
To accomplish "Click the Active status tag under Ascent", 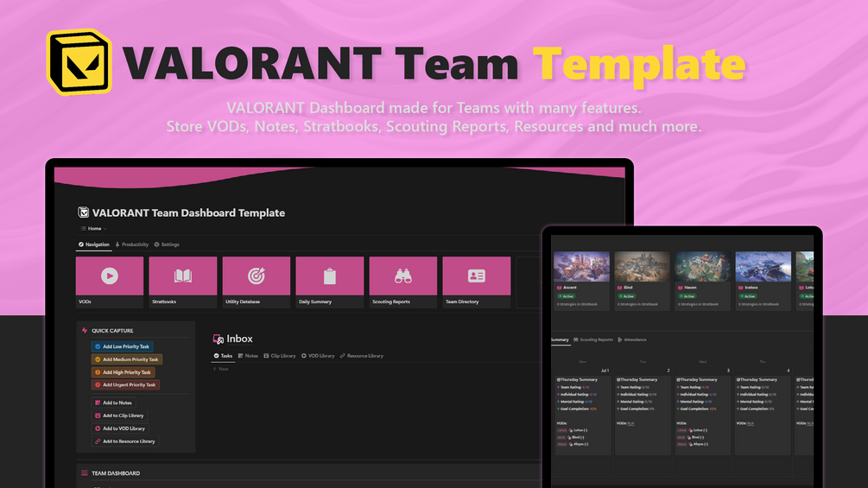I will click(x=567, y=296).
